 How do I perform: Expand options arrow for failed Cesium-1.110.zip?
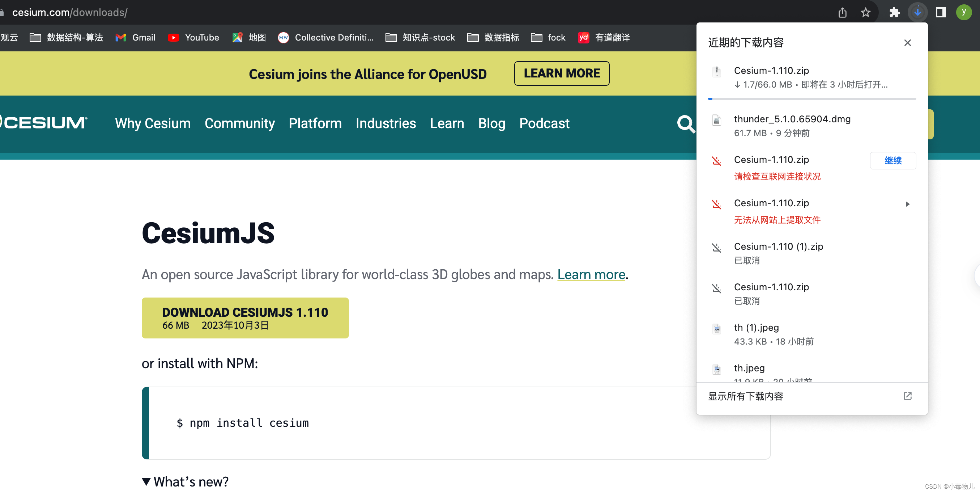[x=907, y=204]
